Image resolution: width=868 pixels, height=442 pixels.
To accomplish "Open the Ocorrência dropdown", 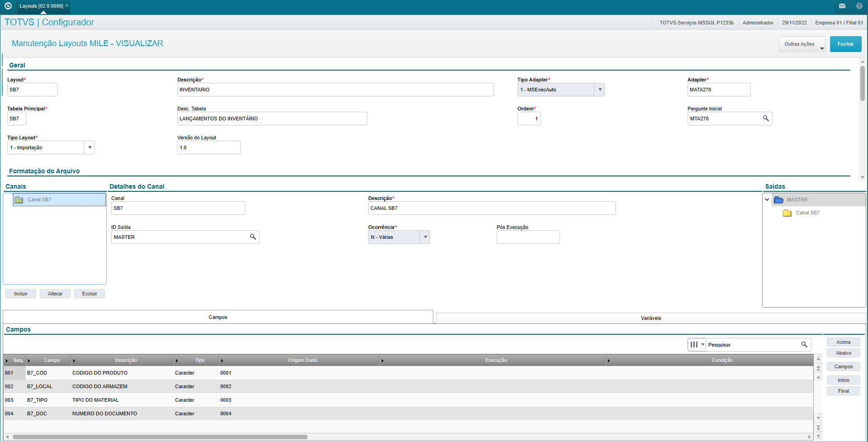I will point(425,237).
